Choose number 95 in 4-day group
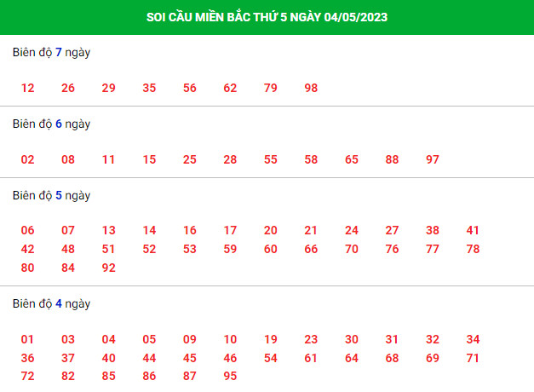The image size is (534, 392). pyautogui.click(x=230, y=377)
